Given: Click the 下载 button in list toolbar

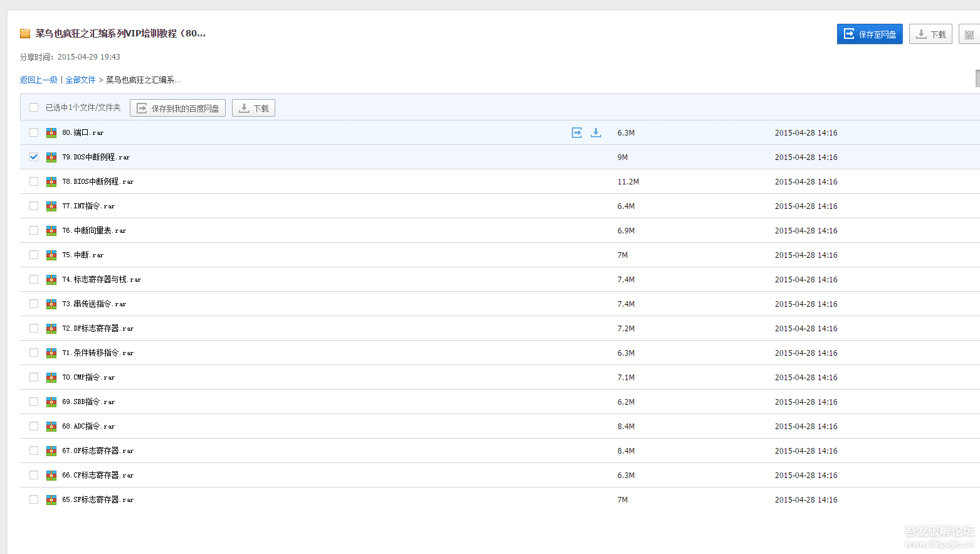Looking at the screenshot, I should (253, 108).
